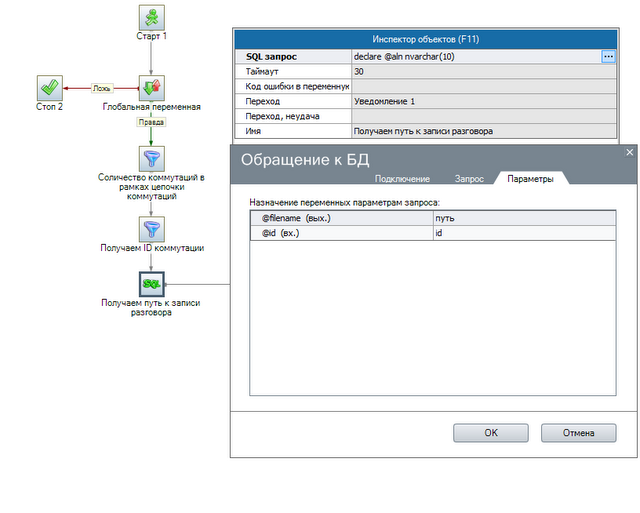Click the green SQL node icon

click(x=151, y=284)
